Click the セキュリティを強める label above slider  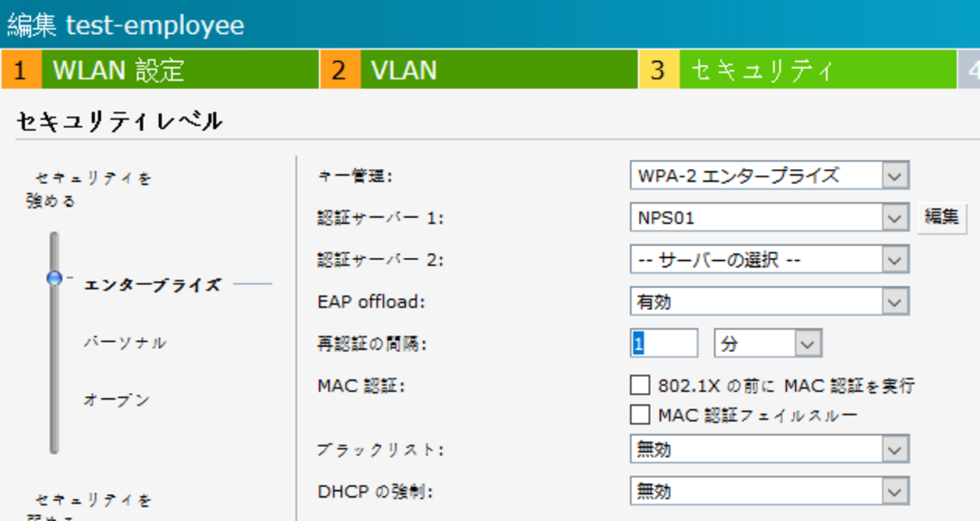coord(89,189)
